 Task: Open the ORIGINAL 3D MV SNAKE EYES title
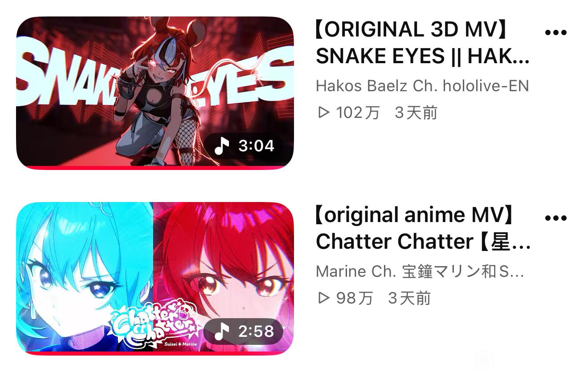[422, 43]
